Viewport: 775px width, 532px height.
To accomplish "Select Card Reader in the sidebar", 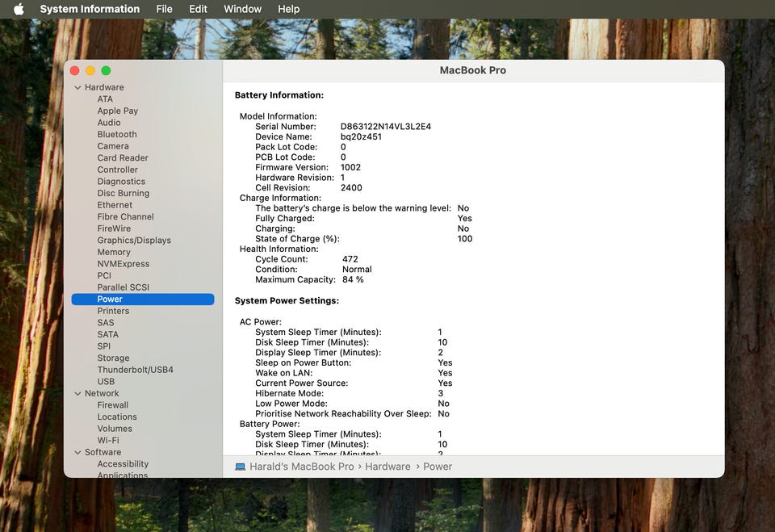I will pos(123,157).
